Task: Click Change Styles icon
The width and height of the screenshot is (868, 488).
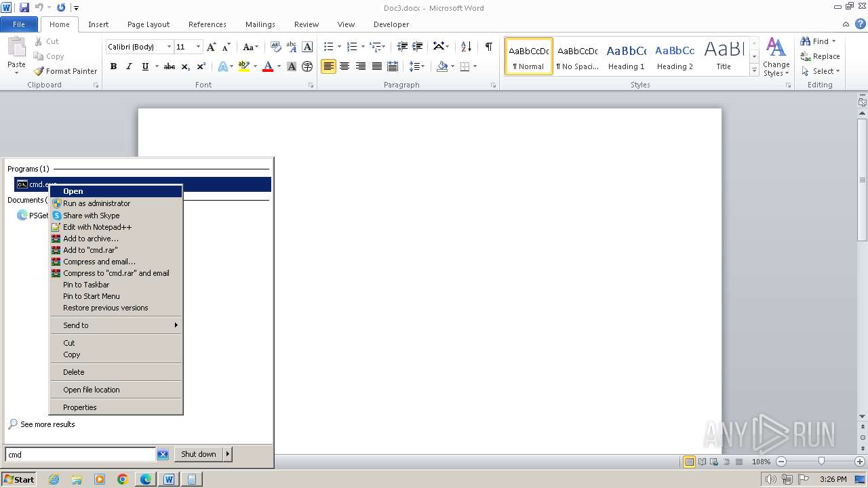Action: click(776, 57)
